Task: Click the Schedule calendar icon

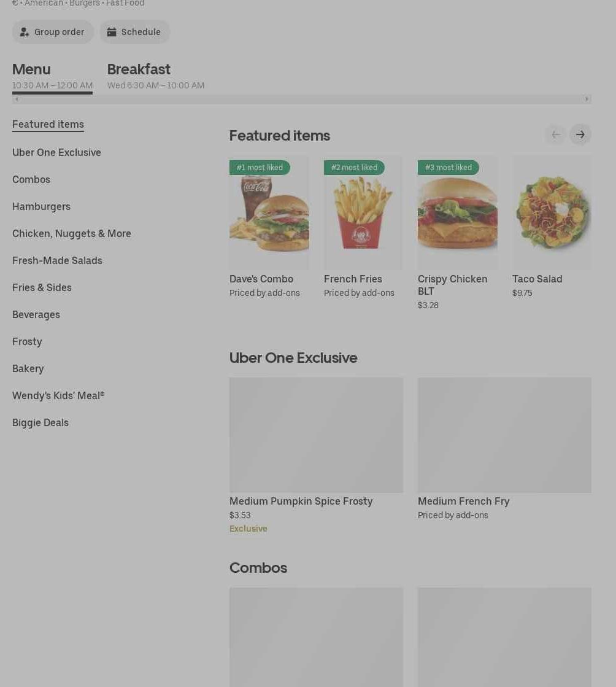Action: point(112,32)
